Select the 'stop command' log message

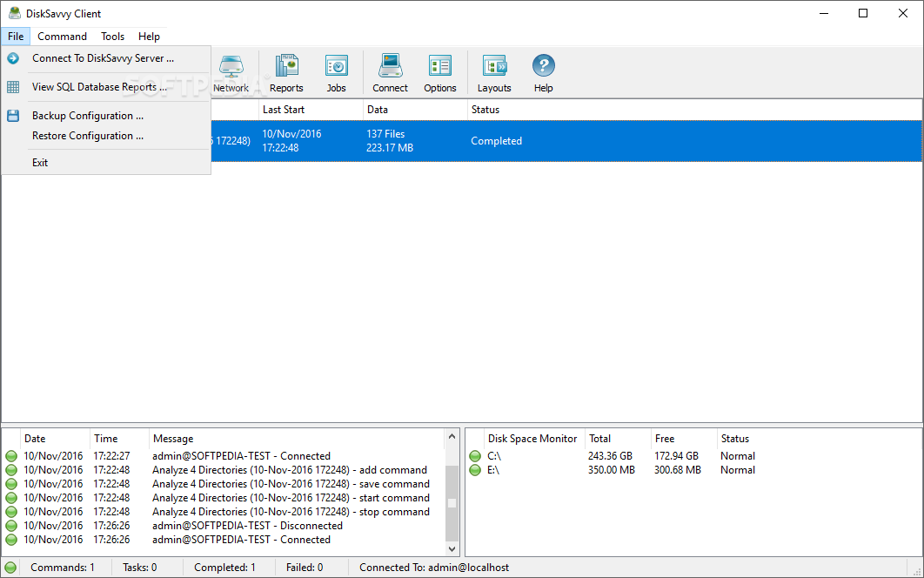[291, 512]
